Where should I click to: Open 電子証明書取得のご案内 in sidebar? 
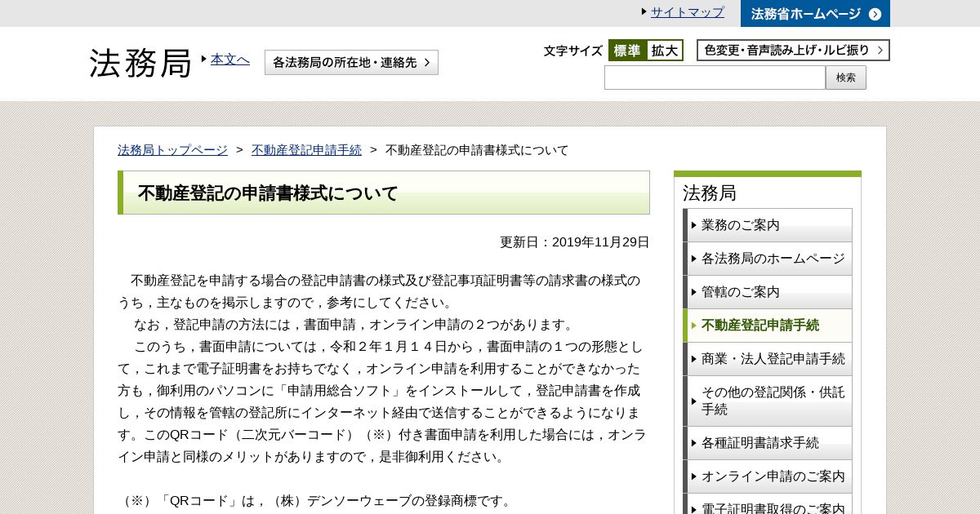pyautogui.click(x=768, y=506)
